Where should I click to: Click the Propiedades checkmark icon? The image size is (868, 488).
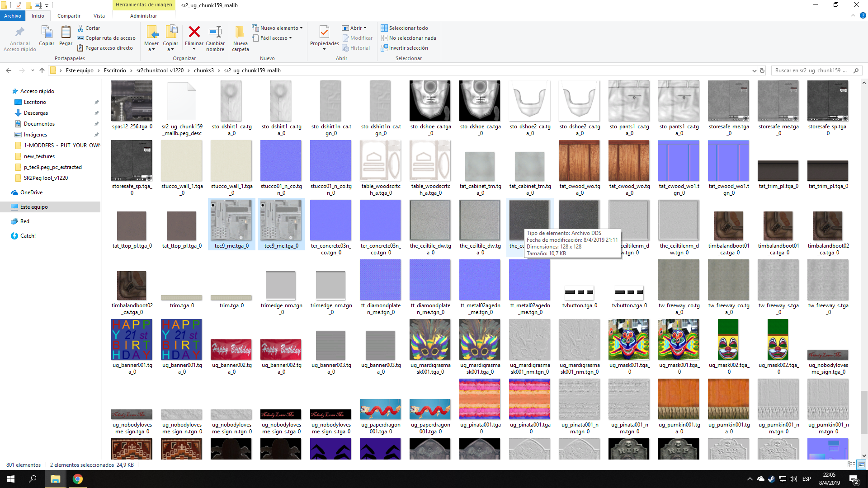324,32
